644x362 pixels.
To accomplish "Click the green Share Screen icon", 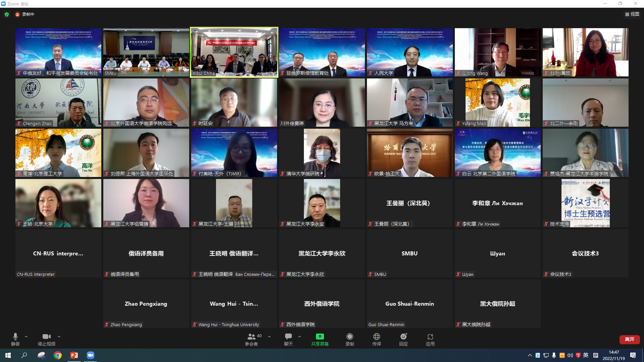I will pyautogui.click(x=320, y=337).
